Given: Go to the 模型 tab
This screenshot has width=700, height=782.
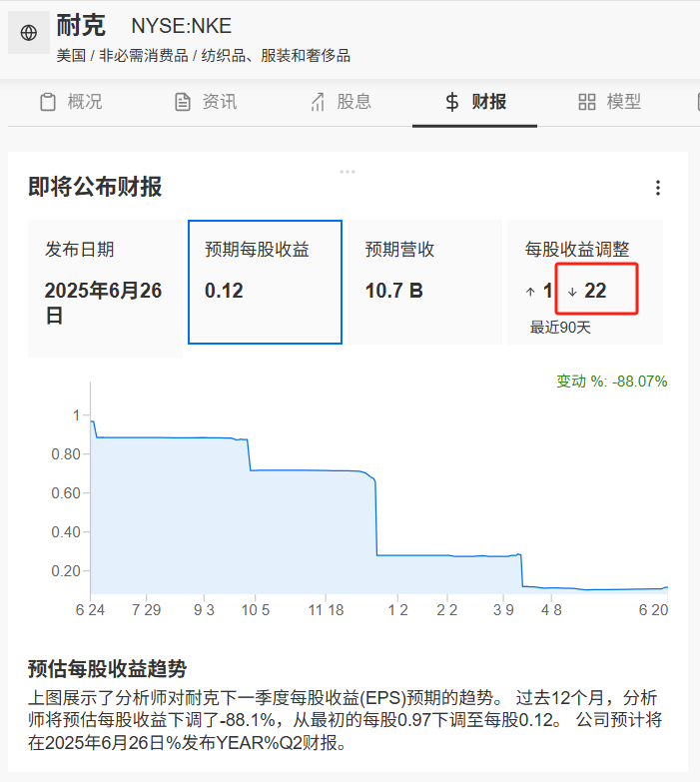Looking at the screenshot, I should pyautogui.click(x=610, y=102).
